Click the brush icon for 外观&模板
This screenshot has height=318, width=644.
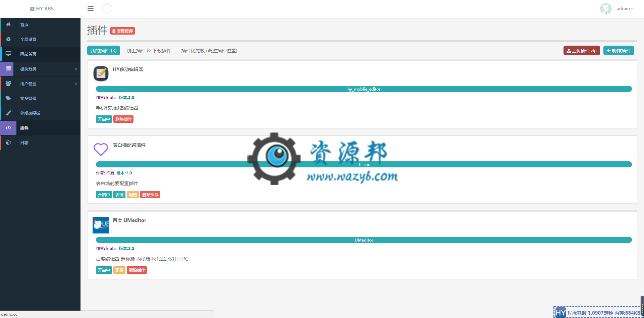8,113
